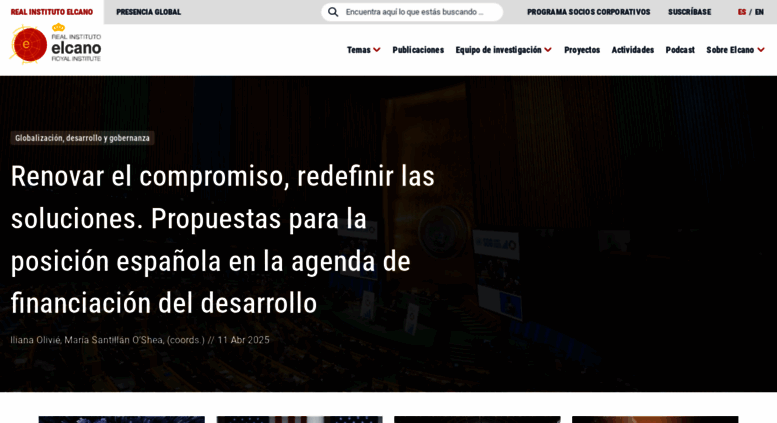777x423 pixels.
Task: Open the Sobre Elcano menu
Action: (730, 50)
